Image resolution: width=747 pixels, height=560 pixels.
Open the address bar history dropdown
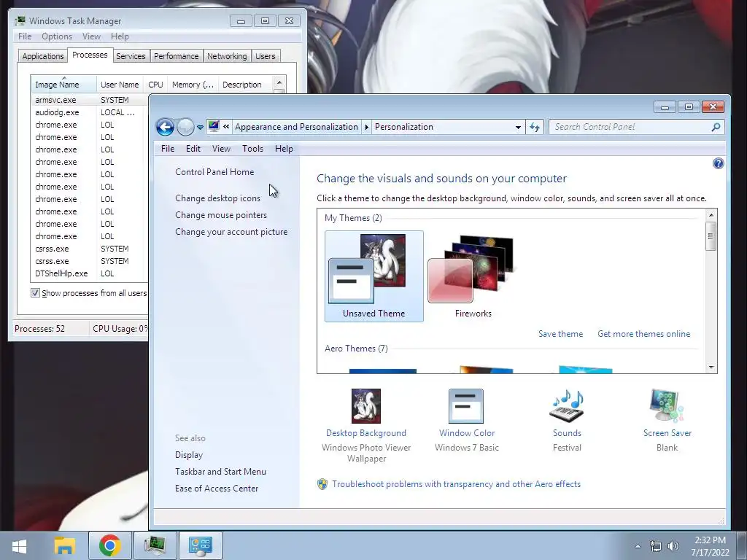click(518, 127)
